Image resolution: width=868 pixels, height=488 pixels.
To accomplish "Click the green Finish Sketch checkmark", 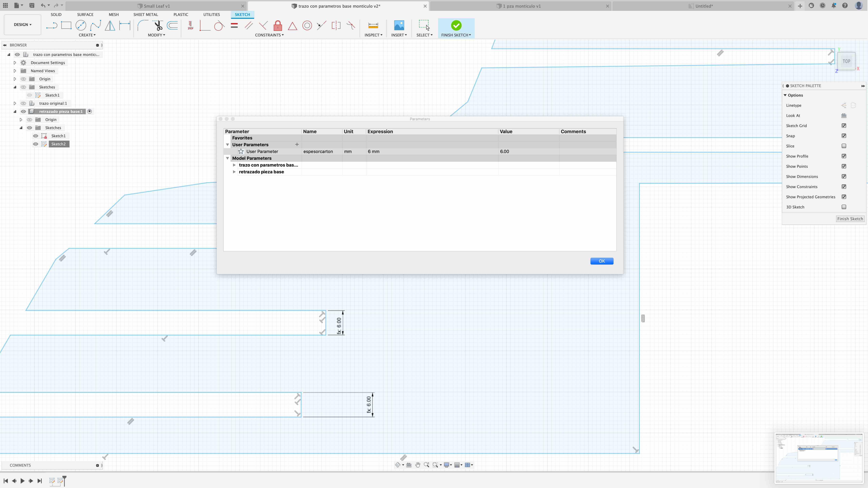I will pos(456,26).
